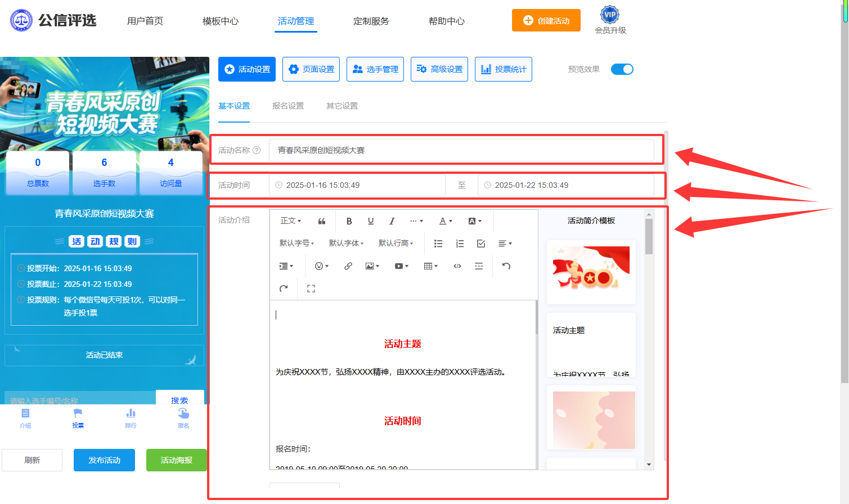The width and height of the screenshot is (849, 504).
Task: Insert a hyperlink in the editor
Action: click(x=348, y=266)
